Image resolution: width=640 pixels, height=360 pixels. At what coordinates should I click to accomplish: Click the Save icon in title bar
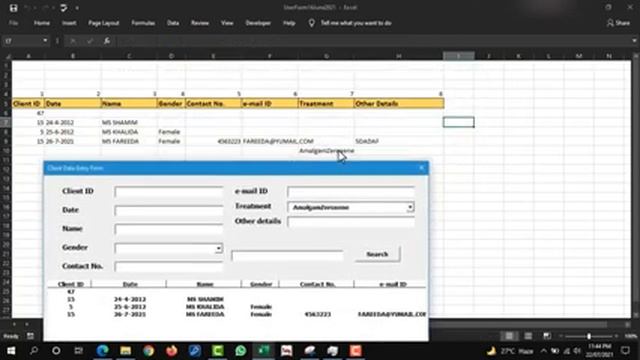[x=13, y=8]
